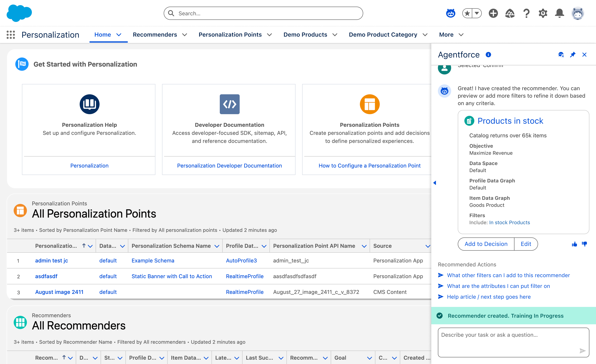Expand Demo Product Category dropdown chevron
The image size is (596, 364).
pos(425,35)
